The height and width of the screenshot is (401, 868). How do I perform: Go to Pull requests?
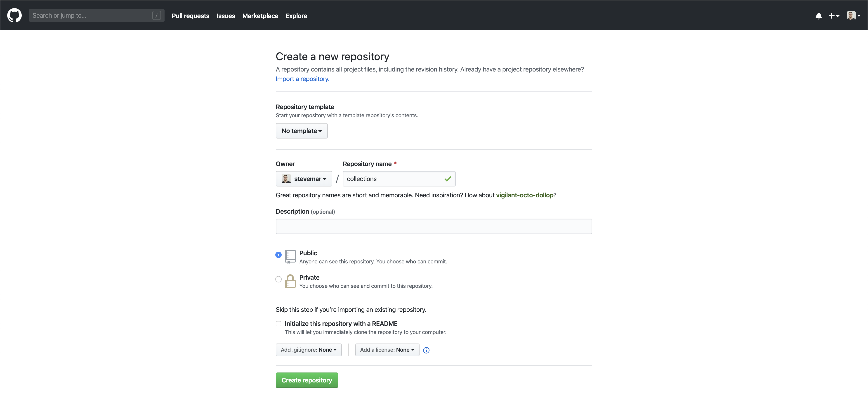pyautogui.click(x=190, y=16)
